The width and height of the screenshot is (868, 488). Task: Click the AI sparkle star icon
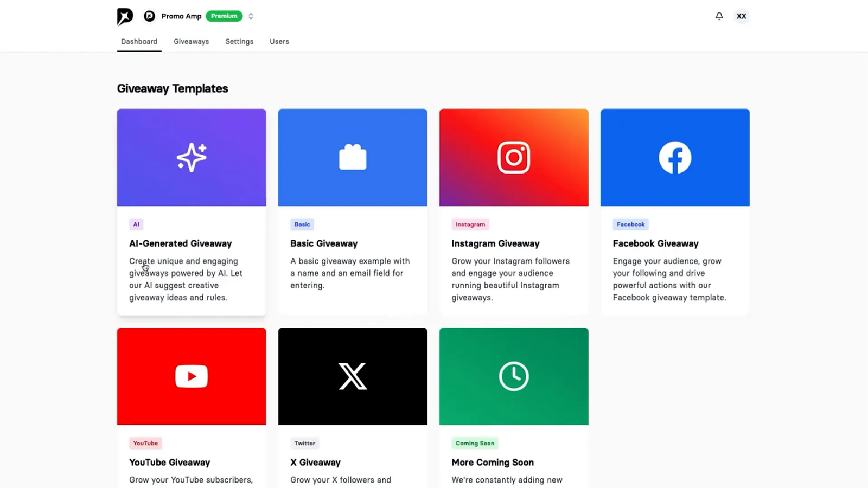click(192, 157)
